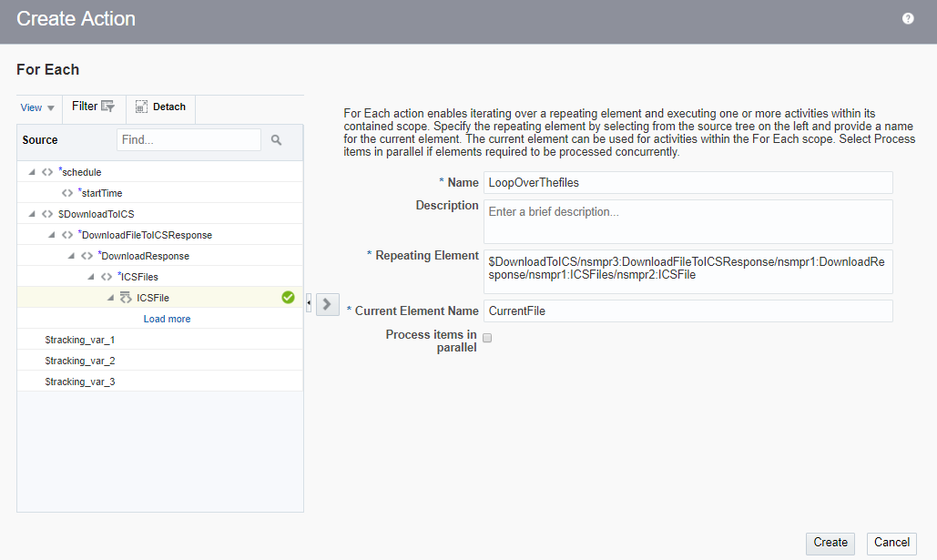Click the ICSFile repeating element icon
The height and width of the screenshot is (560, 937).
tap(126, 298)
